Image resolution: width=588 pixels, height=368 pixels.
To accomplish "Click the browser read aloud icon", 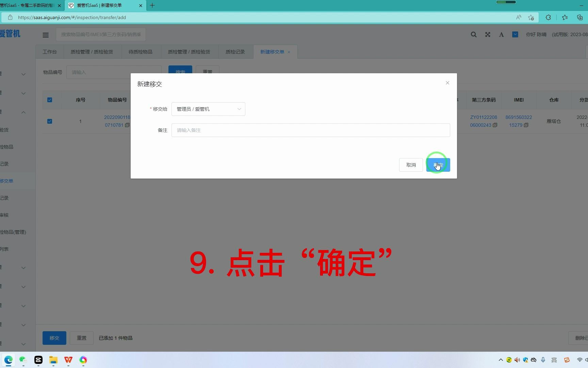I will coord(519,17).
